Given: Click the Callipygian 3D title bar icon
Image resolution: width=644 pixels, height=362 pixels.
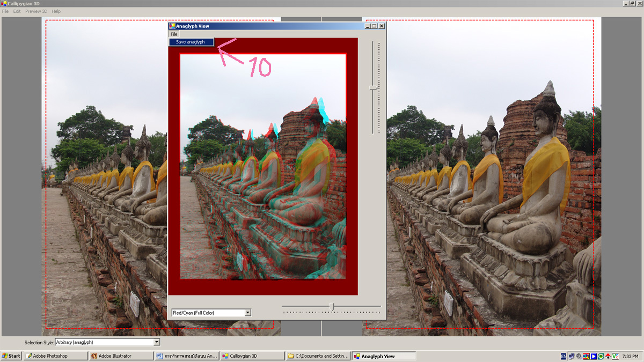Looking at the screenshot, I should [4, 3].
